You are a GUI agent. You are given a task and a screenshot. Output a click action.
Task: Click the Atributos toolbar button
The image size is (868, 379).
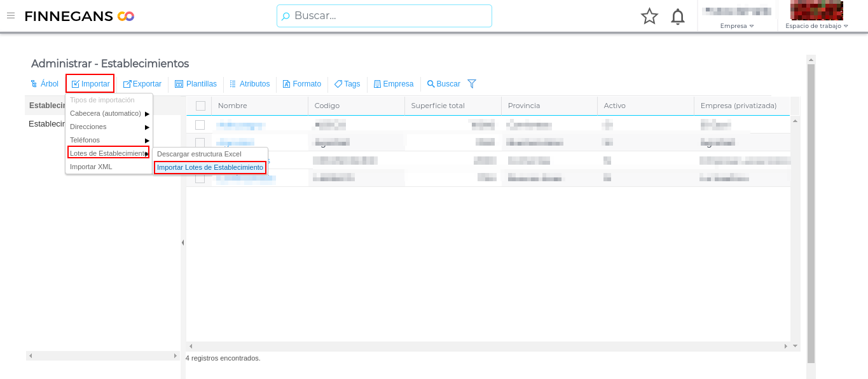point(249,84)
